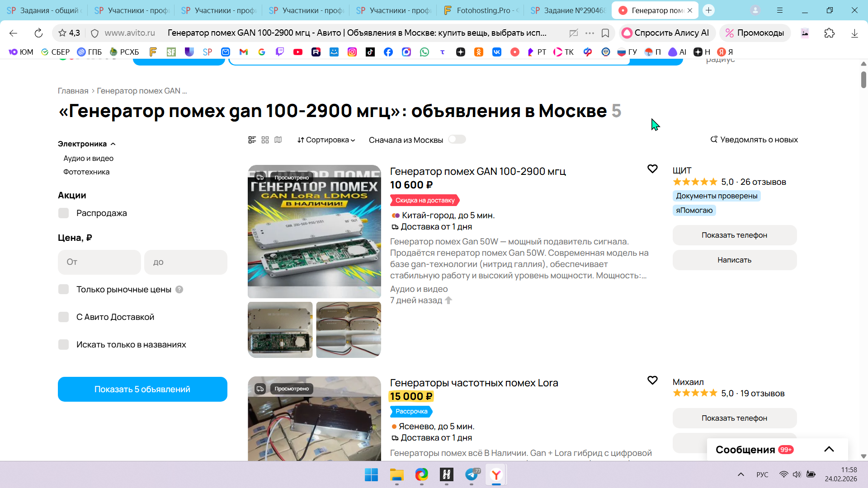
Task: Toggle 'Сначала из Москвы' switch
Action: [457, 140]
